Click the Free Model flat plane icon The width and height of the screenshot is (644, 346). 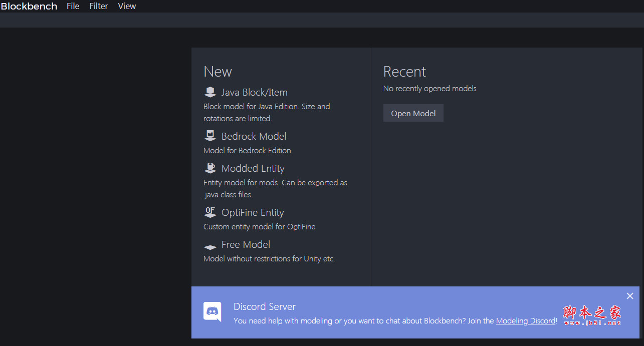(210, 246)
